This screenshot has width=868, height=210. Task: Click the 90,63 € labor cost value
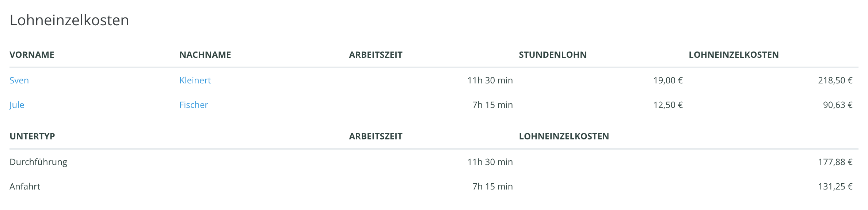[838, 105]
